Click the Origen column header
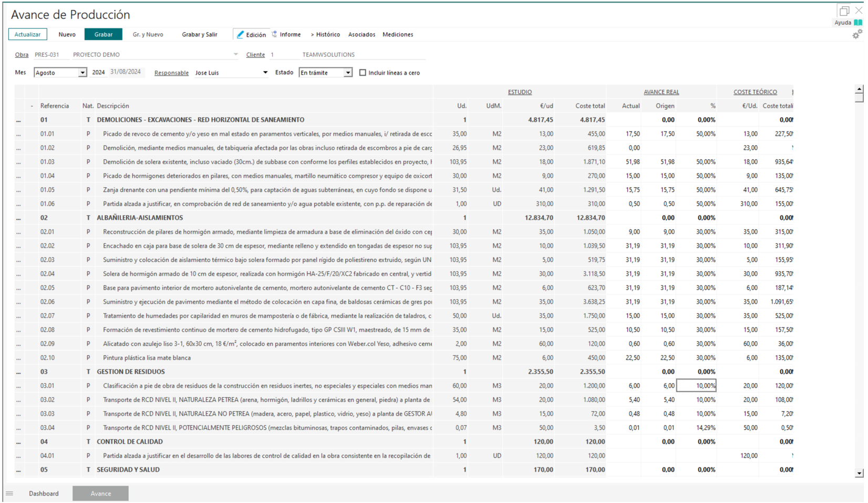Image resolution: width=868 pixels, height=503 pixels. click(665, 106)
